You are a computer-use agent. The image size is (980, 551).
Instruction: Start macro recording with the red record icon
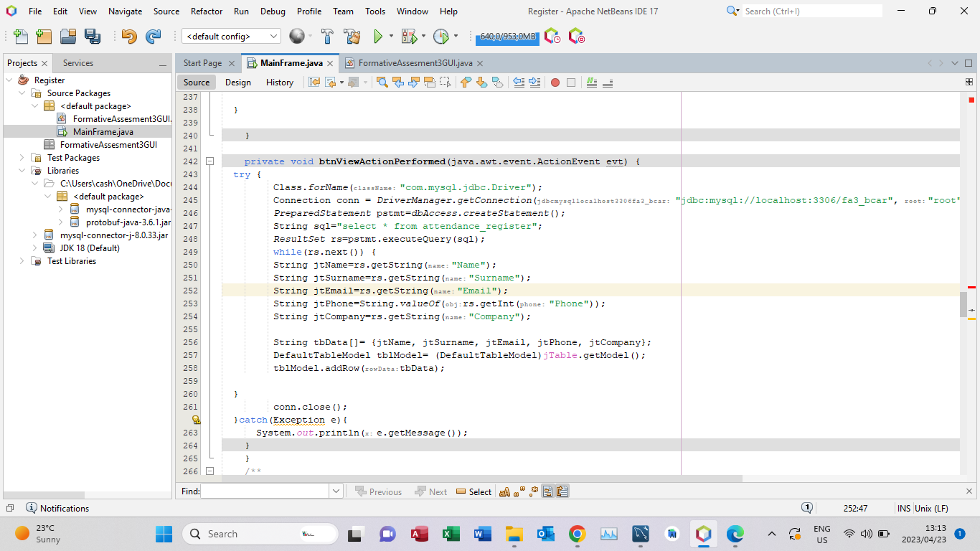click(555, 82)
